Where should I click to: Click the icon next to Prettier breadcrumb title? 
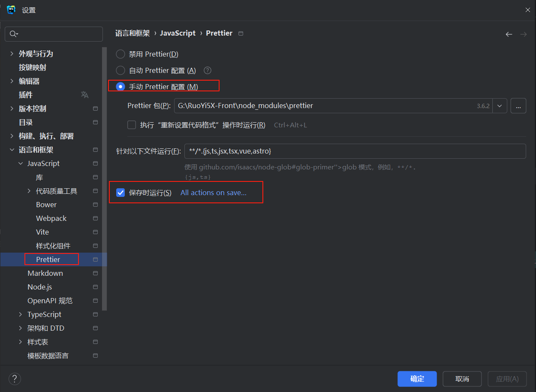(241, 33)
